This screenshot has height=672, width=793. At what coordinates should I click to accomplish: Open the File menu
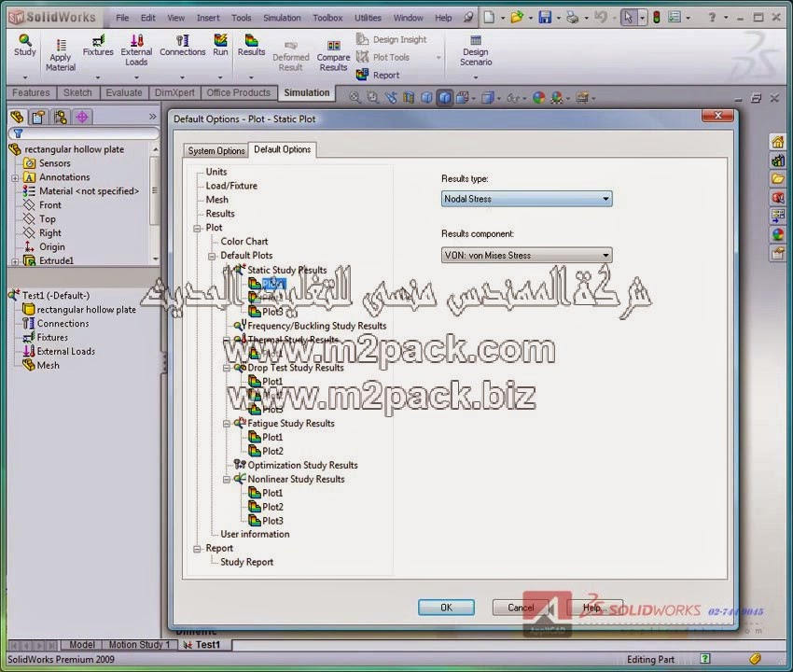click(122, 18)
